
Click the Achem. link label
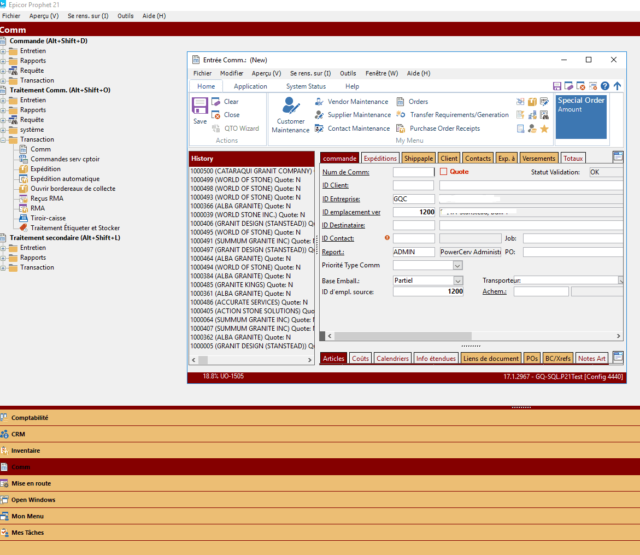(494, 291)
